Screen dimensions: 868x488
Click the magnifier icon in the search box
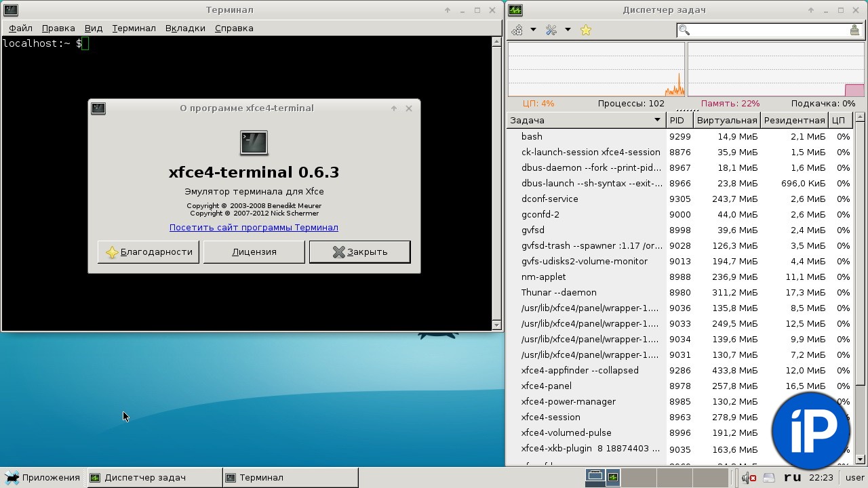pos(684,30)
